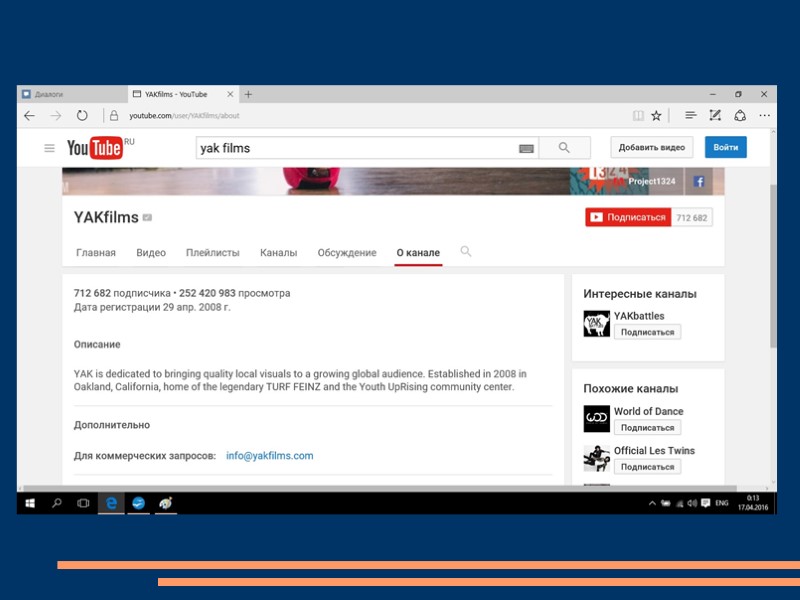
Task: Open reading view book icon
Action: tap(638, 116)
